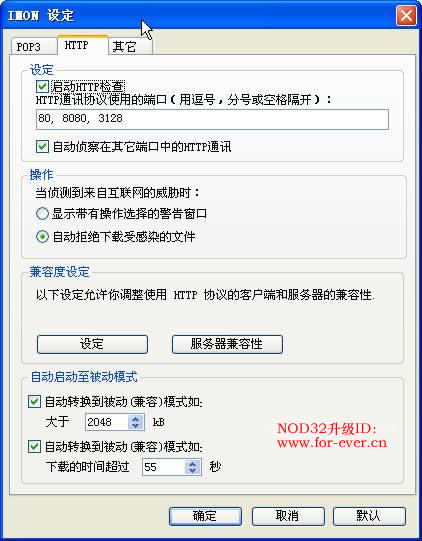This screenshot has height=541, width=422.
Task: Click the 2048 kB value field
Action: tap(107, 422)
